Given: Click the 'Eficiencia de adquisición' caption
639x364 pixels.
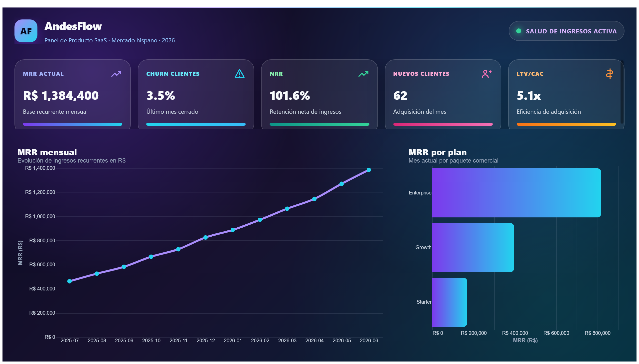Looking at the screenshot, I should [549, 111].
